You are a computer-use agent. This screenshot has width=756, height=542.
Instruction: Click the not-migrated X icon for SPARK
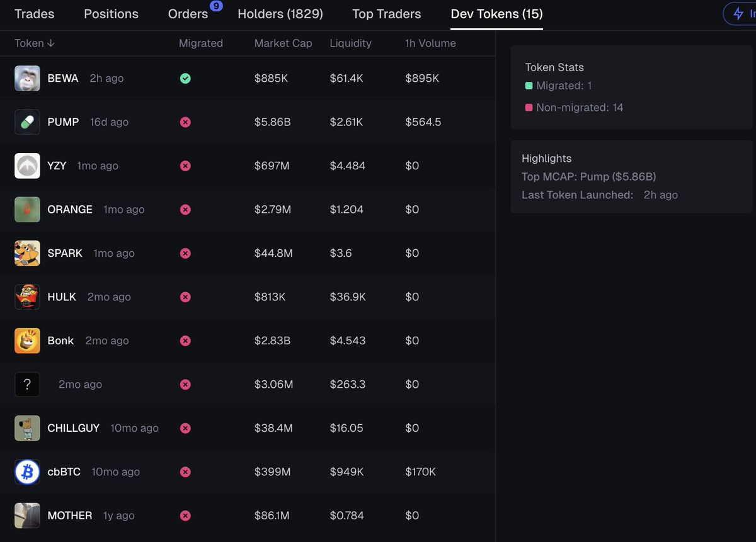185,254
